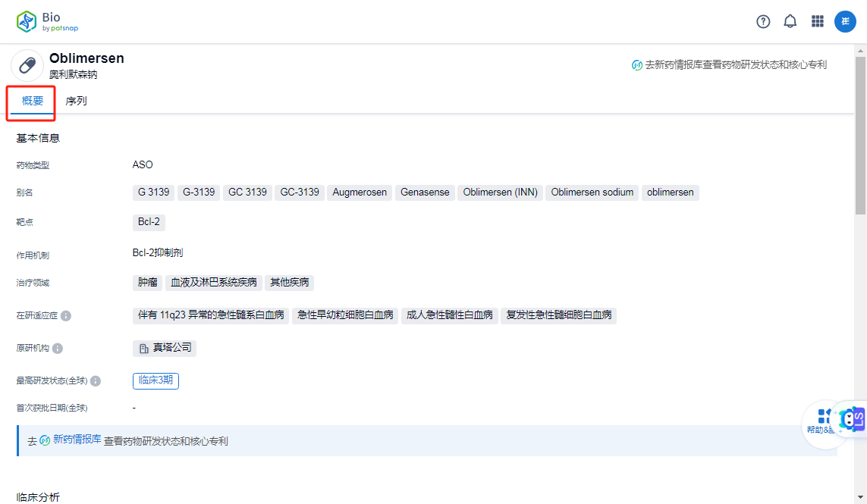Image resolution: width=867 pixels, height=504 pixels.
Task: Open the help question mark icon
Action: coord(762,21)
